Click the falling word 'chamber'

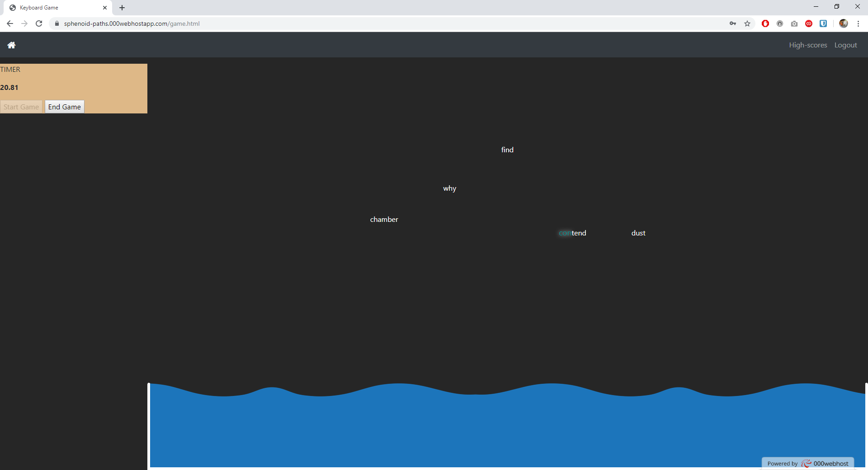(384, 220)
